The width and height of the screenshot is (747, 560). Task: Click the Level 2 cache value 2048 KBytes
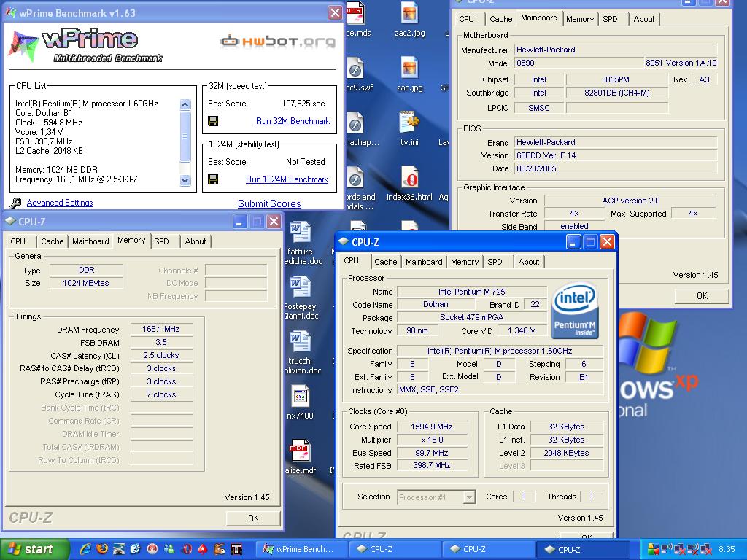566,453
